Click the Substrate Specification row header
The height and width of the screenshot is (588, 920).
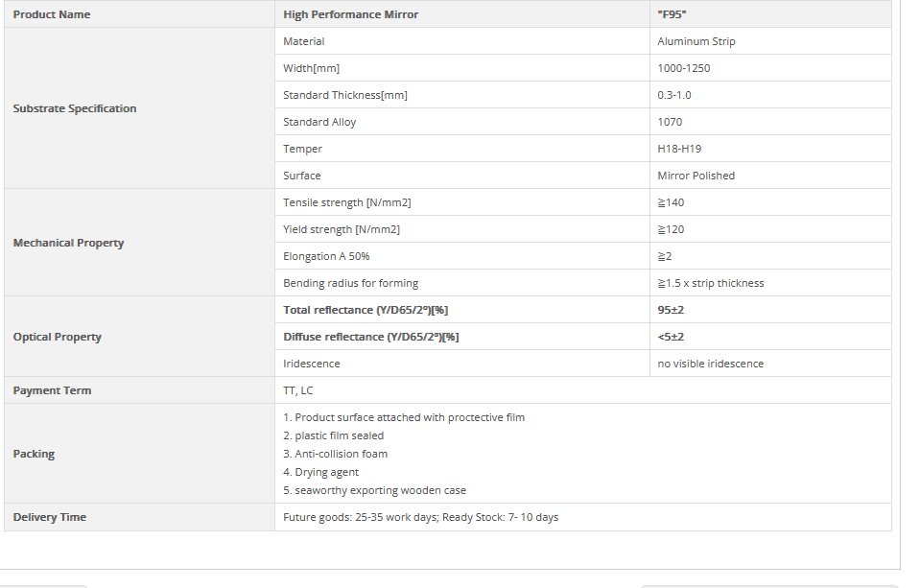(x=75, y=108)
